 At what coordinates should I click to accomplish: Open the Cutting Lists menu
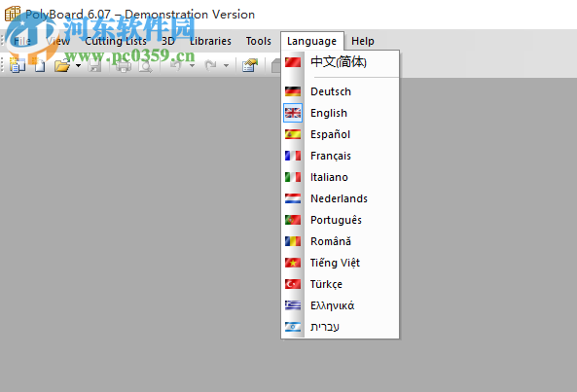coord(116,41)
